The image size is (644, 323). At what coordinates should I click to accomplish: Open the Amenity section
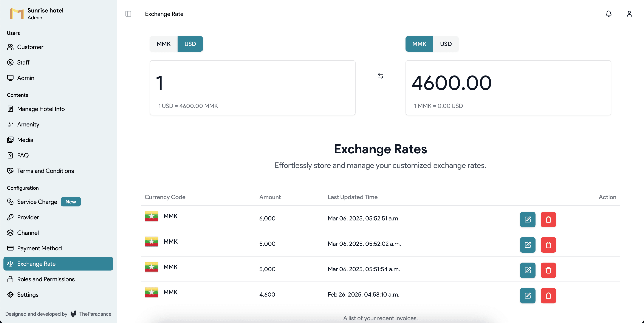[58, 124]
